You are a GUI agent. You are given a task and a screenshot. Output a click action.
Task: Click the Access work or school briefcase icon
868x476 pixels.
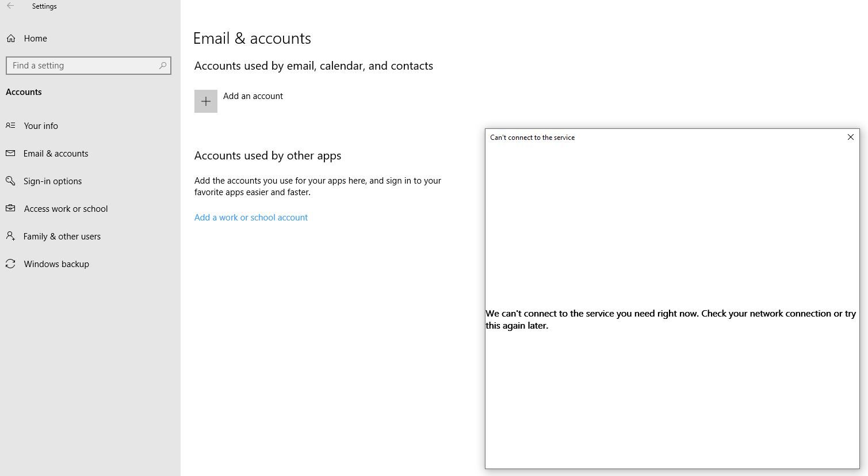pyautogui.click(x=10, y=208)
